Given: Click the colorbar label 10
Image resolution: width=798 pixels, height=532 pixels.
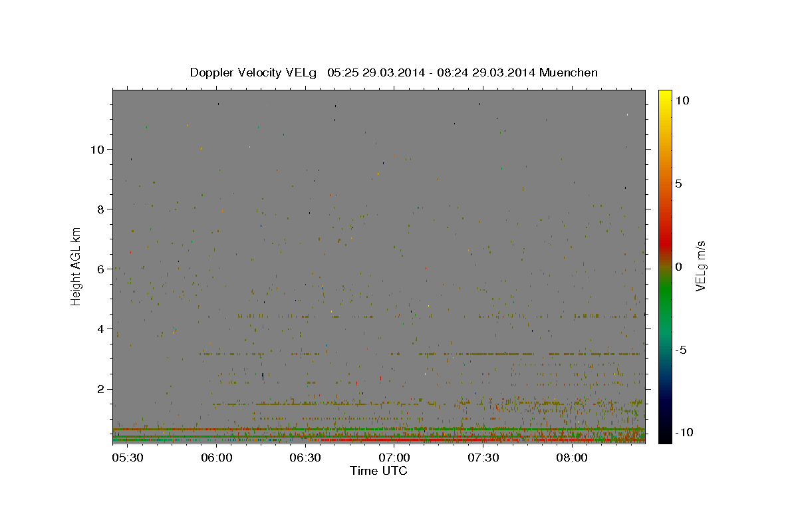Looking at the screenshot, I should (682, 100).
